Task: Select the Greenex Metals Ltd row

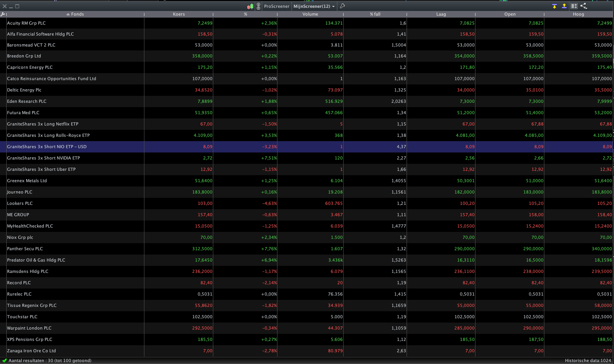Action: 306,181
